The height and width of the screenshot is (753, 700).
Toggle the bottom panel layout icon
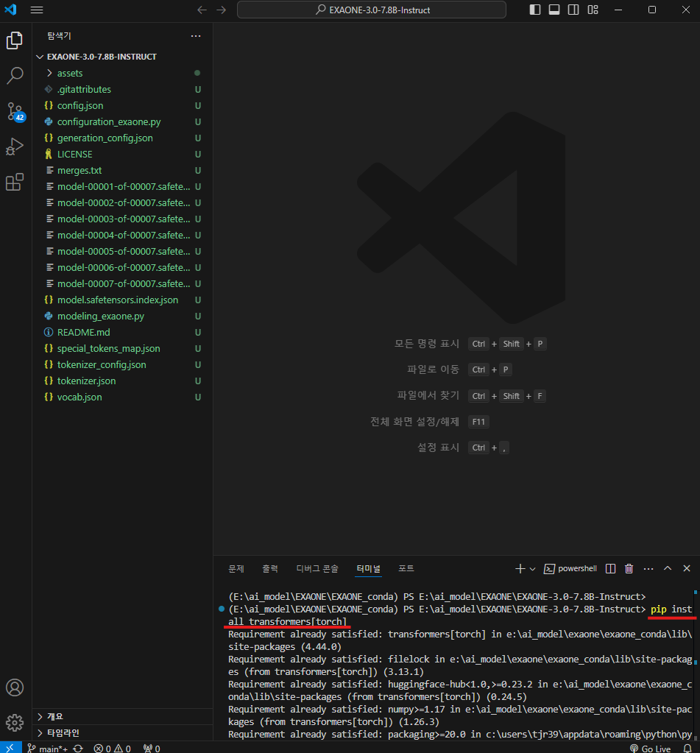tap(554, 10)
